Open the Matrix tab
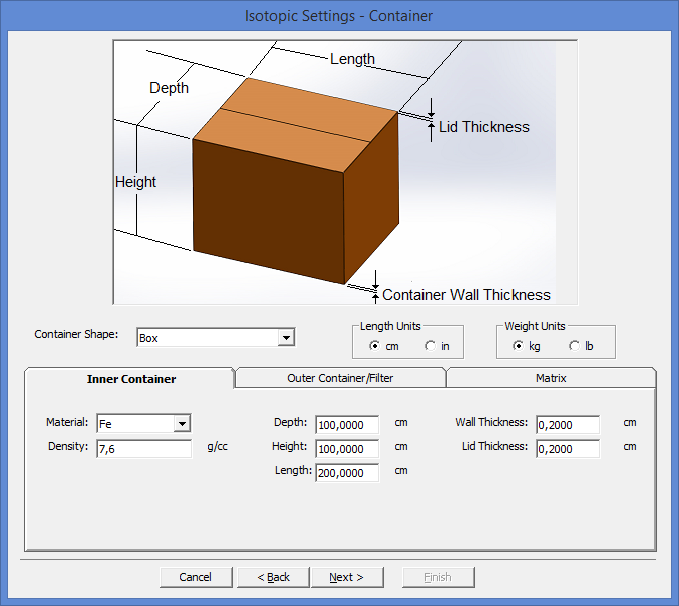The height and width of the screenshot is (606, 679). pos(551,379)
